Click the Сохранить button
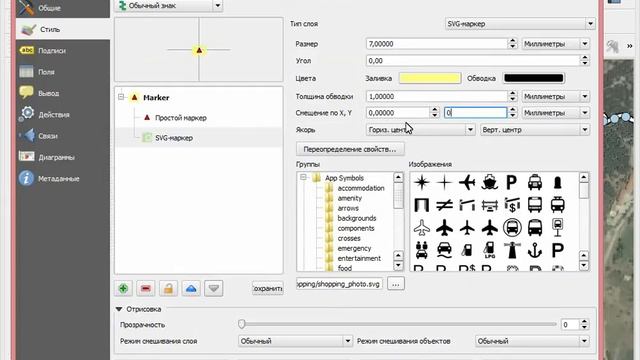Viewport: 640px width, 360px height. (x=267, y=288)
